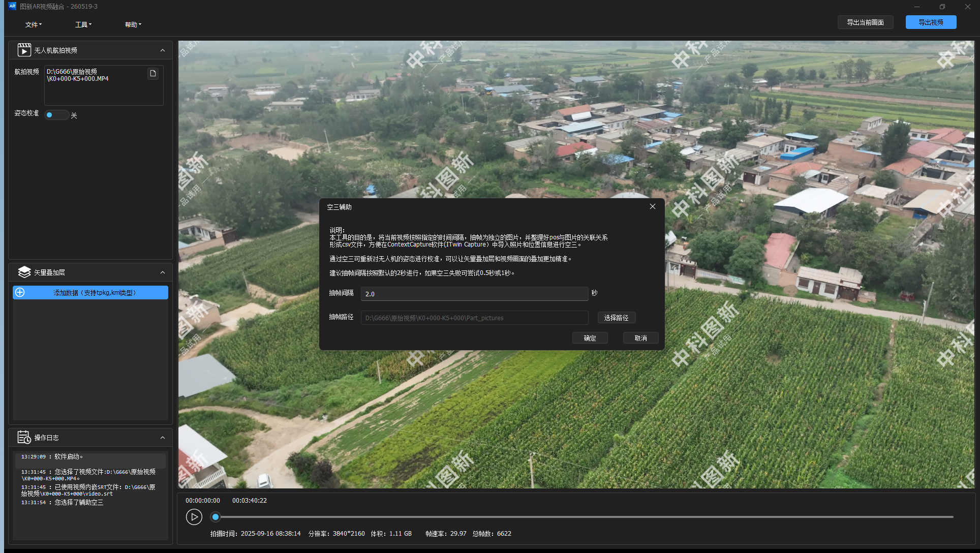Click the 导出视频 button
This screenshot has width=980, height=553.
(931, 22)
